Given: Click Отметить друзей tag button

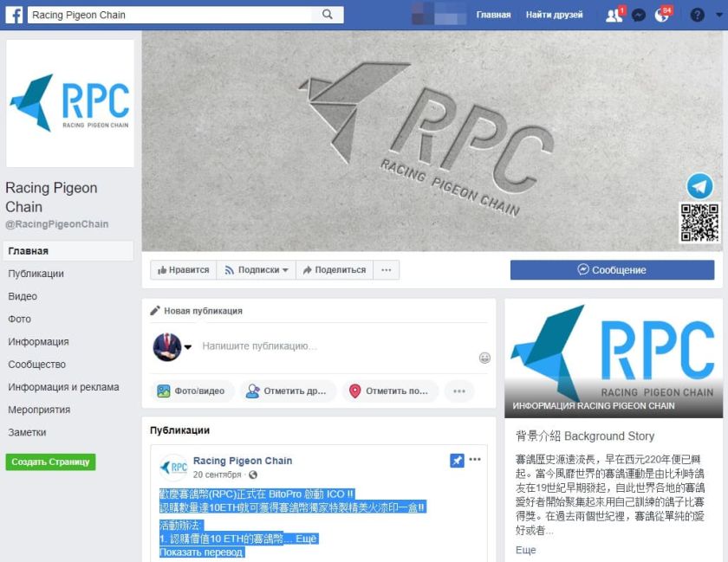Looking at the screenshot, I should pos(287,391).
